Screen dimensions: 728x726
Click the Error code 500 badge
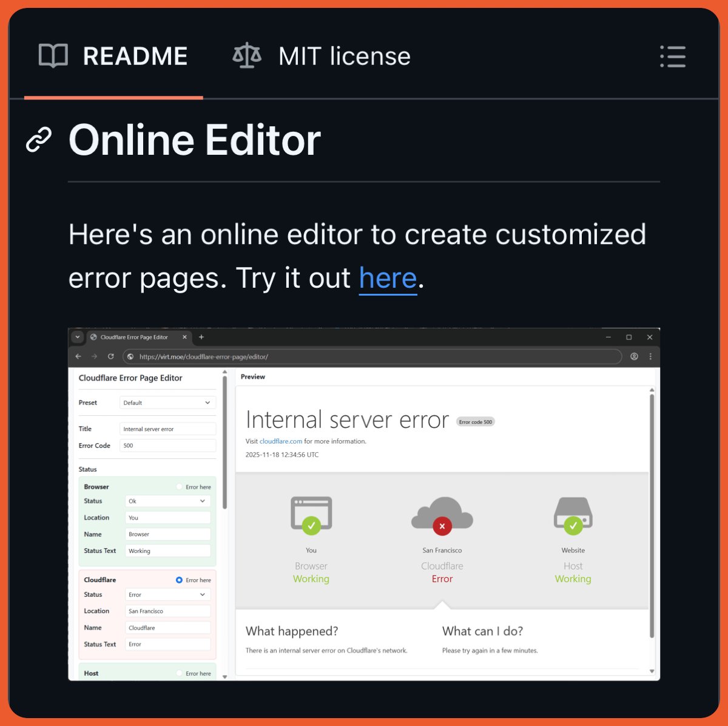point(476,421)
